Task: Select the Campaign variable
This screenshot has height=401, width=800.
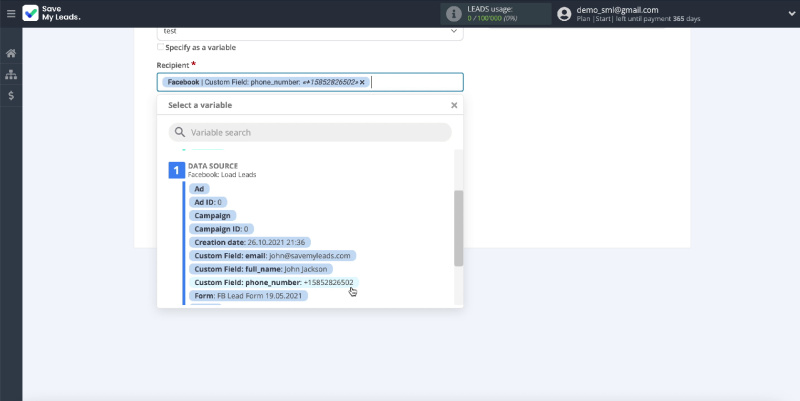Action: click(x=212, y=215)
